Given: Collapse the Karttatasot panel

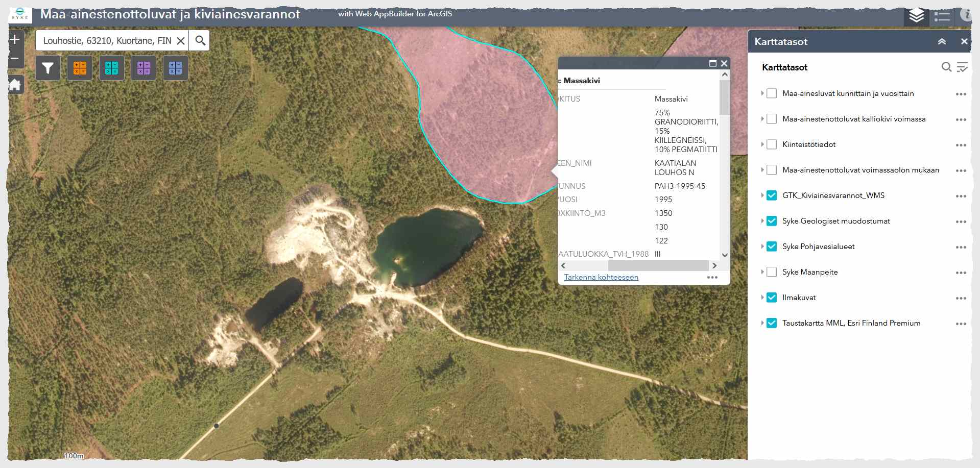Looking at the screenshot, I should click(x=942, y=42).
